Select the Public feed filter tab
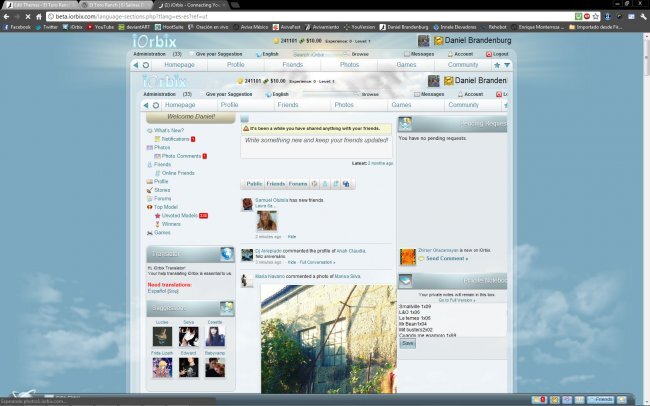This screenshot has height=406, width=650. [254, 184]
